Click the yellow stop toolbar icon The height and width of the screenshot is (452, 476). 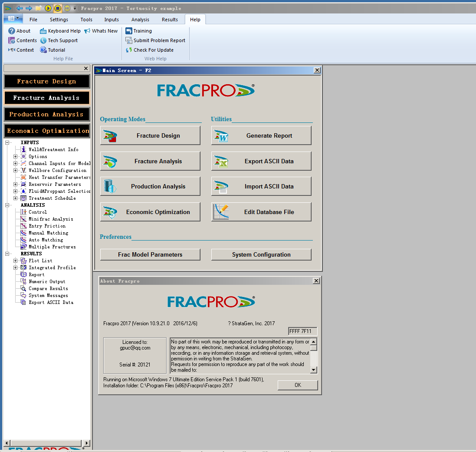click(x=57, y=8)
